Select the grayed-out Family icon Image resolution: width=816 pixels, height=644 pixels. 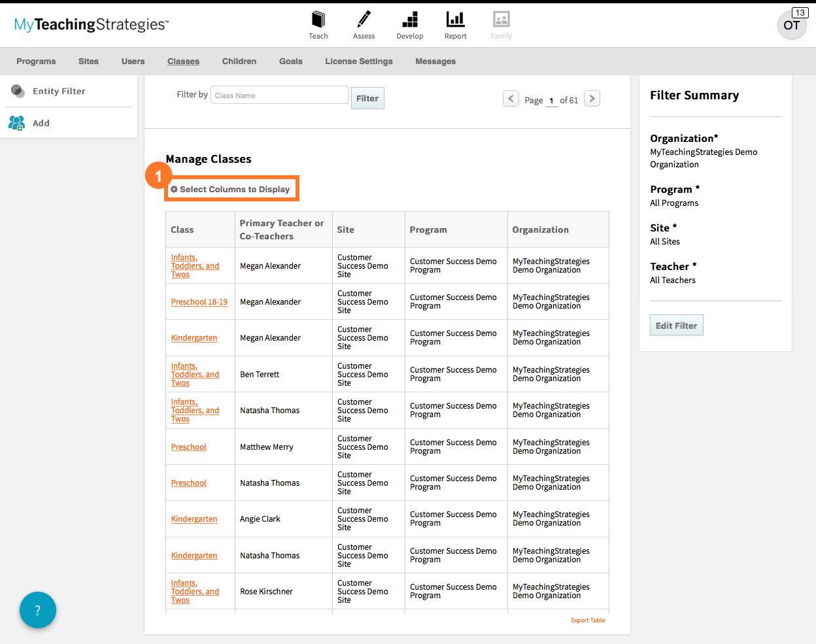coord(501,20)
